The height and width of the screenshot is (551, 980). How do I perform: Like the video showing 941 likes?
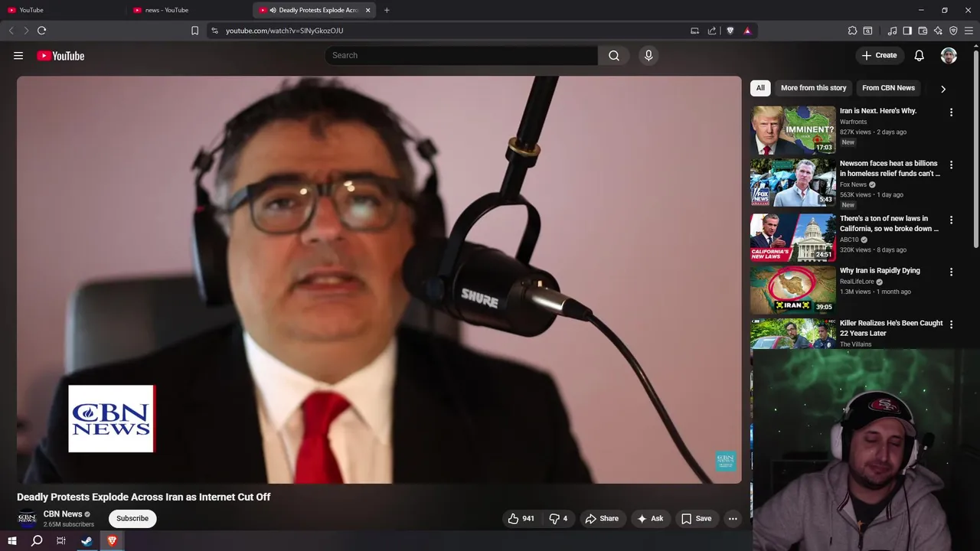[x=521, y=518]
